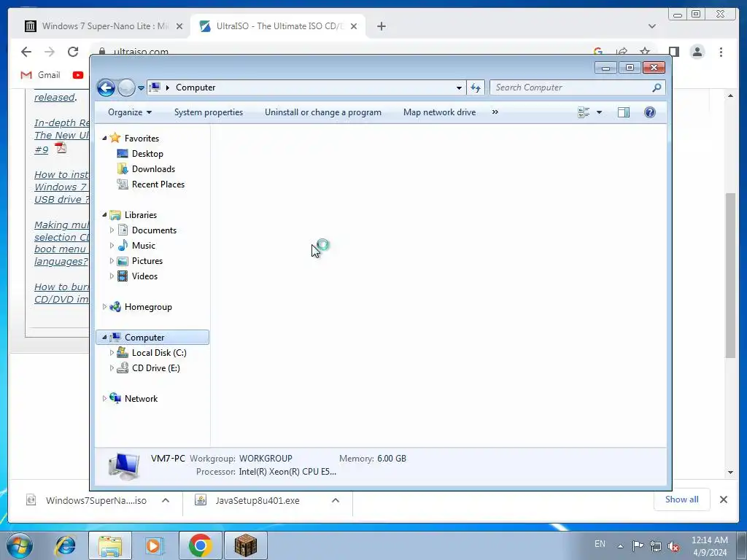Open Explorer help icon
747x560 pixels.
650,112
